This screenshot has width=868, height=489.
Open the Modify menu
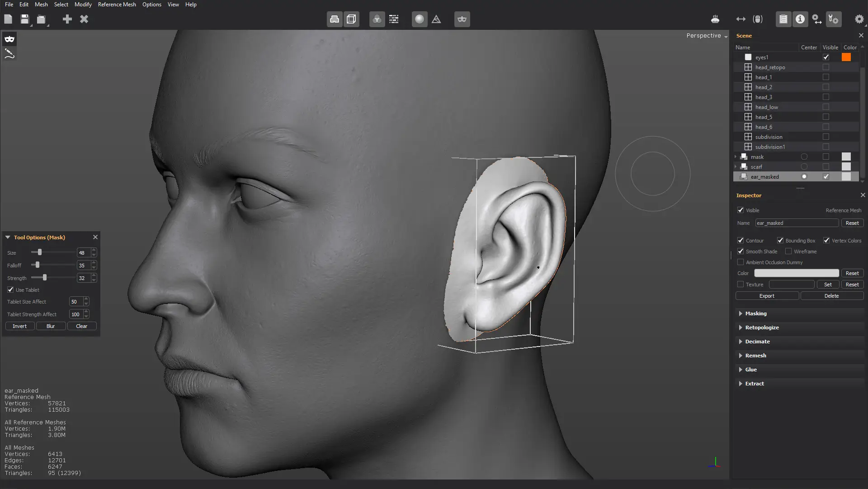pos(83,5)
